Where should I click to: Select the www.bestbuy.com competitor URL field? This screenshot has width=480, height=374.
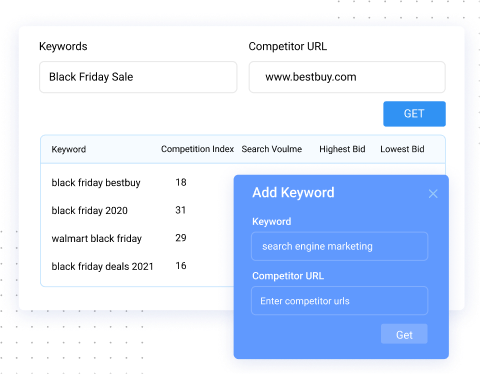click(x=347, y=77)
